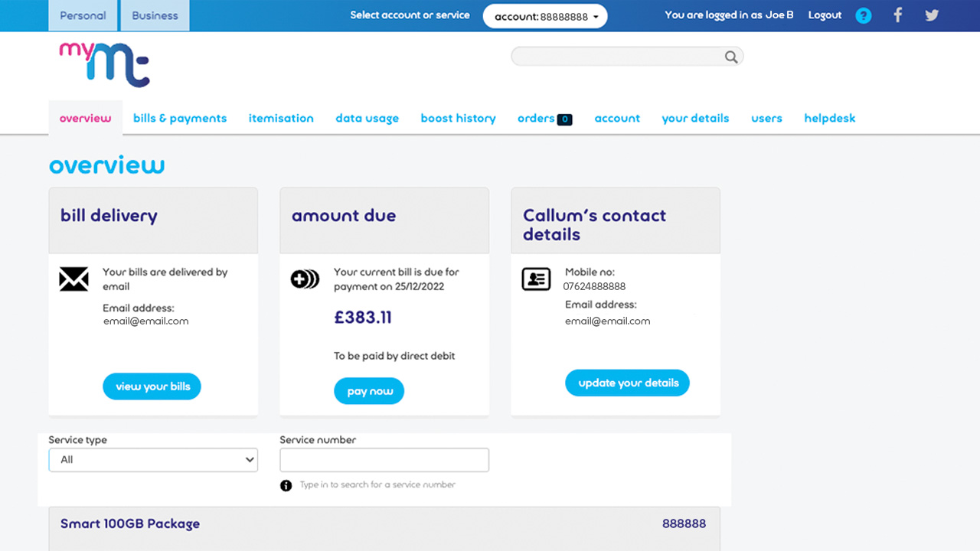Open the Service type dropdown
The image size is (980, 551).
153,460
